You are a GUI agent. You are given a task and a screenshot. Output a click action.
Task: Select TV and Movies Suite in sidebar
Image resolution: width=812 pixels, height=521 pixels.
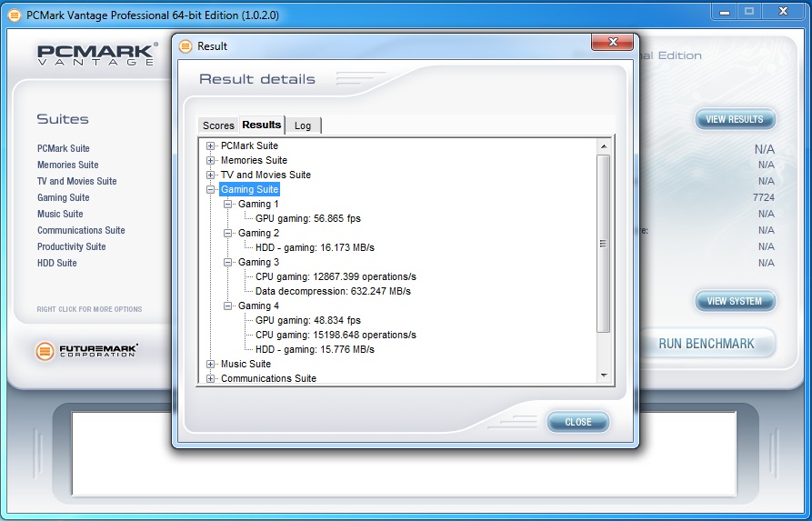tap(76, 181)
